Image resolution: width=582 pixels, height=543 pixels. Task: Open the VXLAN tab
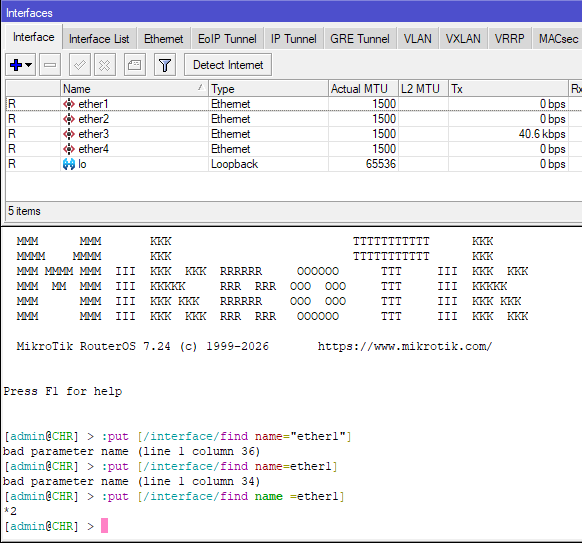click(x=463, y=39)
